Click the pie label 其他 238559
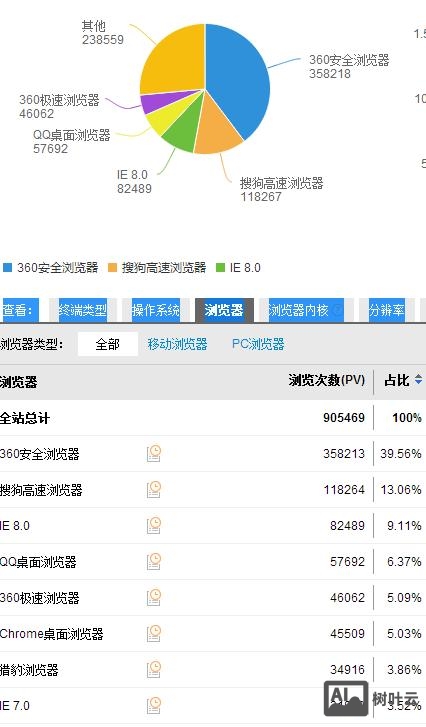The image size is (426, 727). point(103,32)
